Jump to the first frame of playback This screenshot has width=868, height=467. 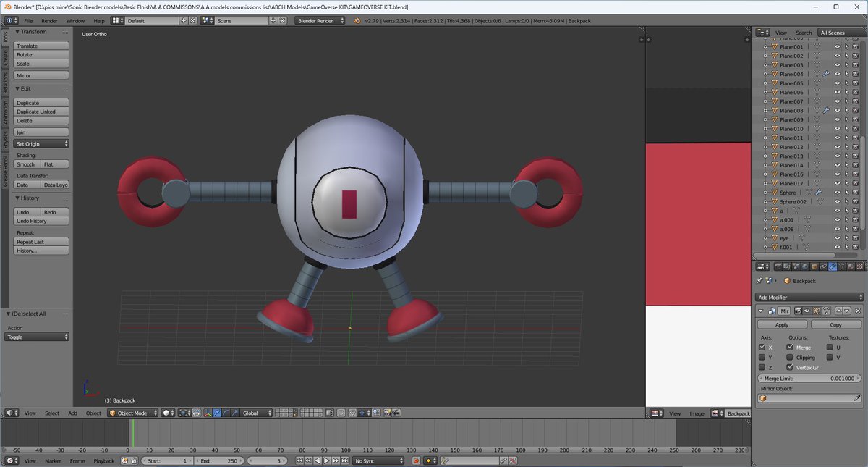[x=299, y=460]
